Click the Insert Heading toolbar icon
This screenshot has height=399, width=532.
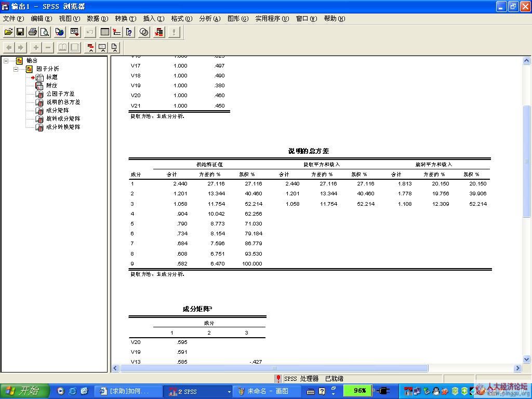point(90,47)
